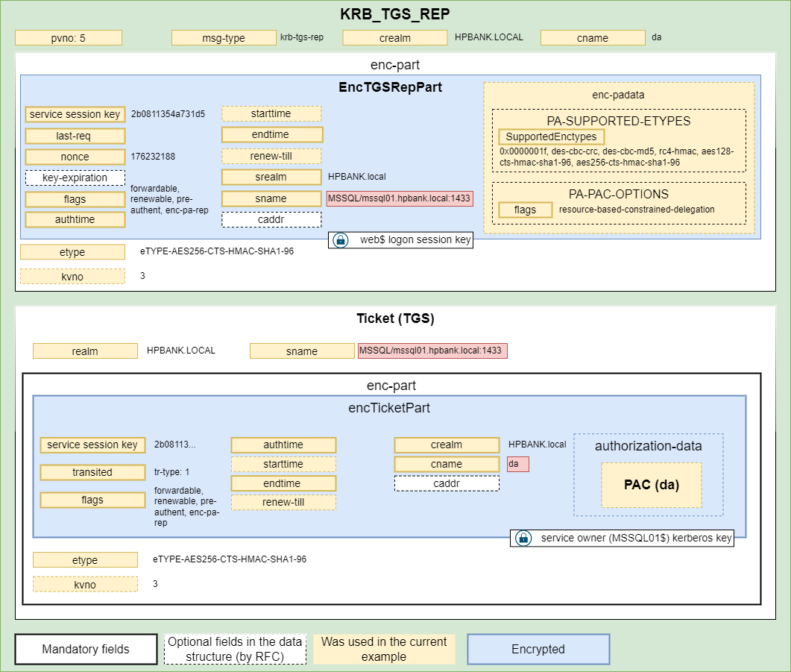Click the key-expiration optional field

pyautogui.click(x=75, y=178)
